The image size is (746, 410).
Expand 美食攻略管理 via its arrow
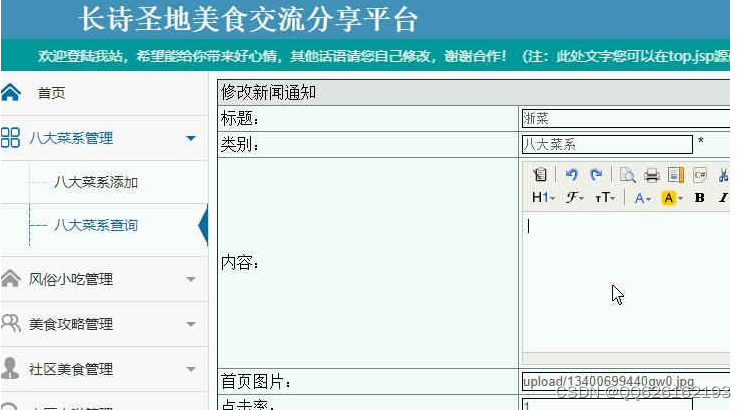(x=191, y=324)
